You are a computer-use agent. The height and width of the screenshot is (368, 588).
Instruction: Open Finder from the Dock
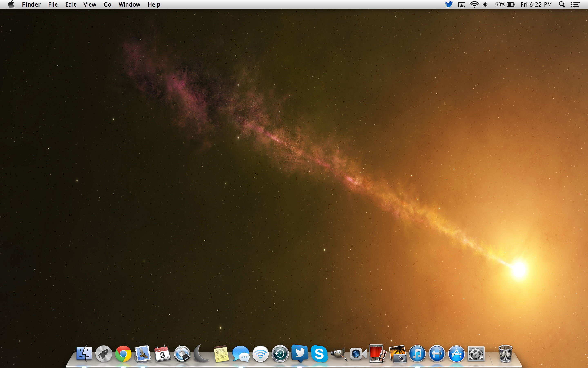84,354
